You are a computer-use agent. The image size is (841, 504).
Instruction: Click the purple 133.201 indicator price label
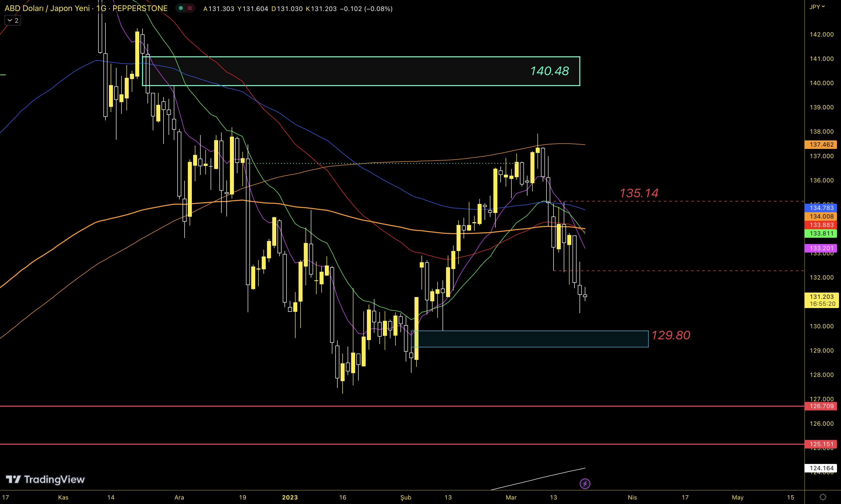(821, 248)
